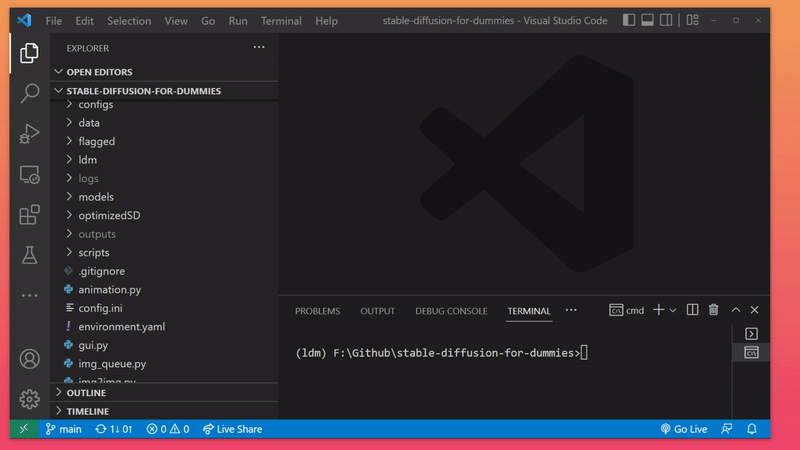Synchronize changes in the status bar
The width and height of the screenshot is (800, 450).
114,429
